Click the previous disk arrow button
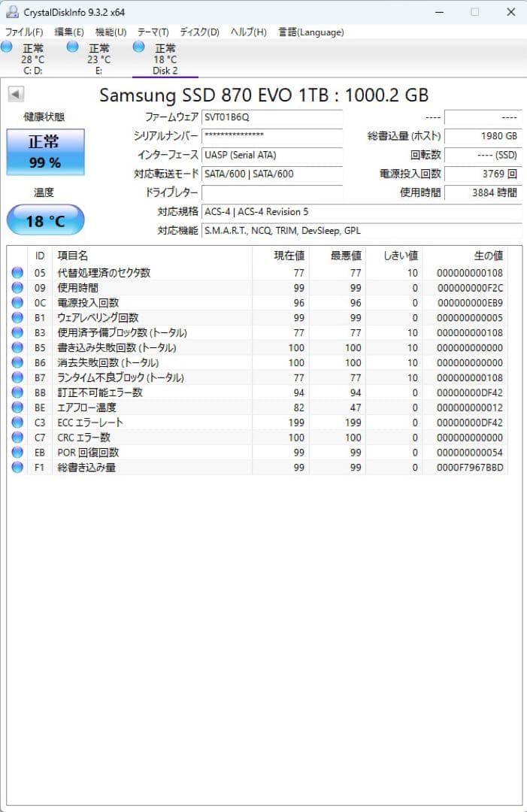Image resolution: width=527 pixels, height=812 pixels. [16, 94]
